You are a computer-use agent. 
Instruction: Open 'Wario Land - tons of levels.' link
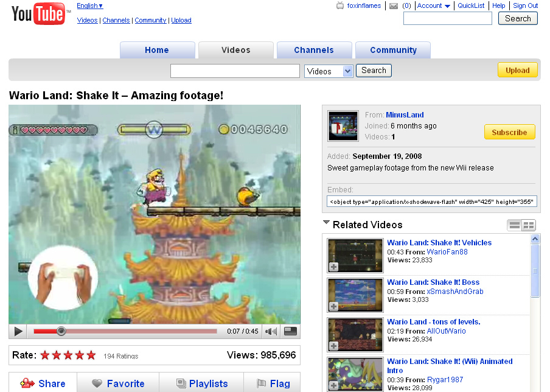click(434, 322)
